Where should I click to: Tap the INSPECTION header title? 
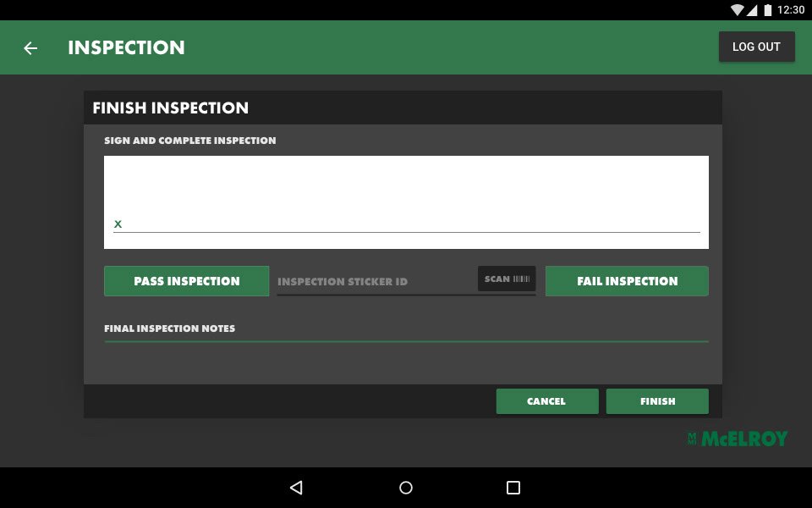pos(126,47)
